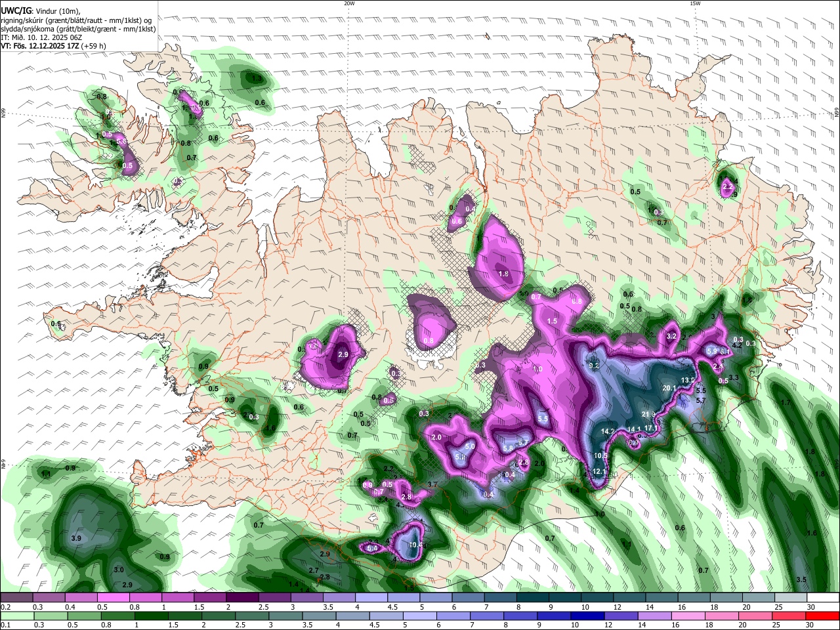Click the 5.9 precipitation value in the east
This screenshot has height=630, width=840.
click(711, 351)
